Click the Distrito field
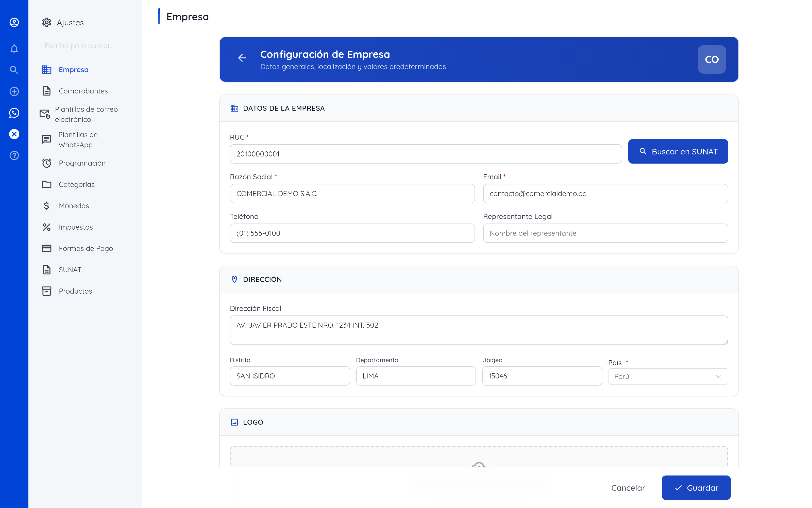 tap(290, 376)
